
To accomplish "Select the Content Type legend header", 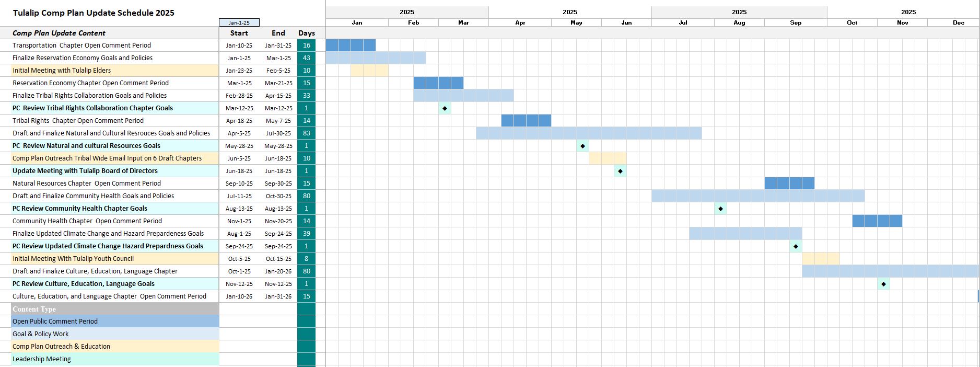I will (x=115, y=309).
